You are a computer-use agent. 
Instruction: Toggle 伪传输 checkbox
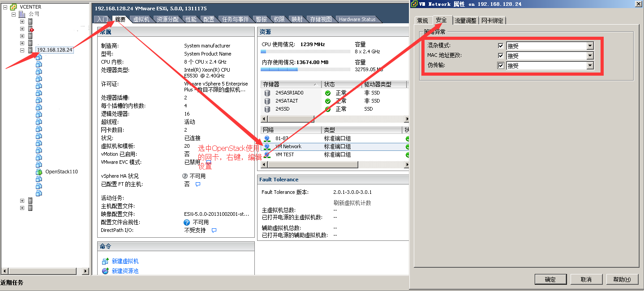501,65
